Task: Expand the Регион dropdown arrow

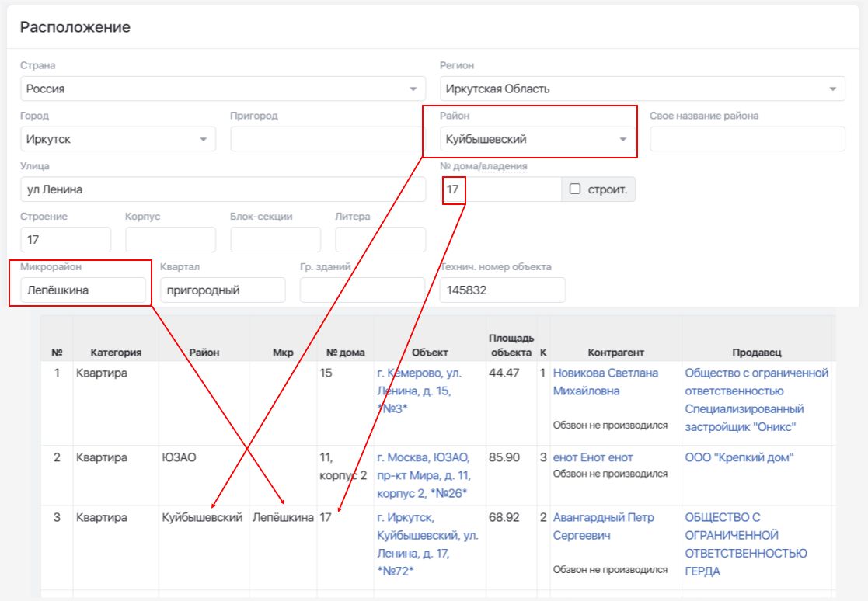Action: point(832,89)
